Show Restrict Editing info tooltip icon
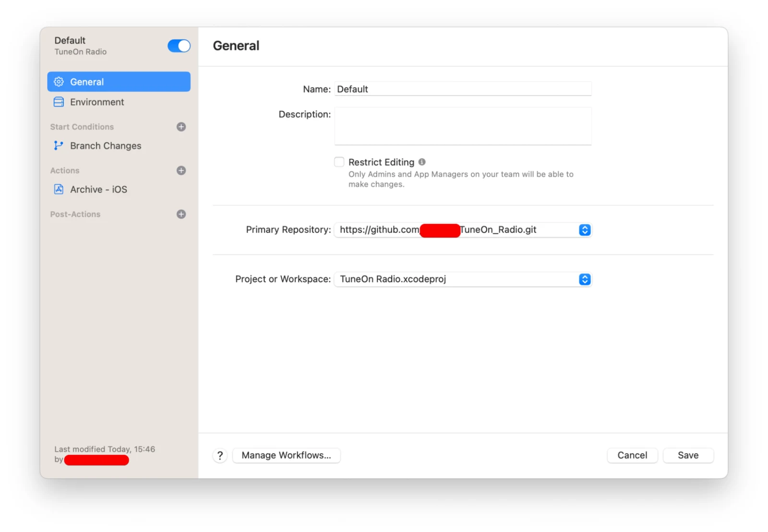The height and width of the screenshot is (532, 768). point(422,162)
